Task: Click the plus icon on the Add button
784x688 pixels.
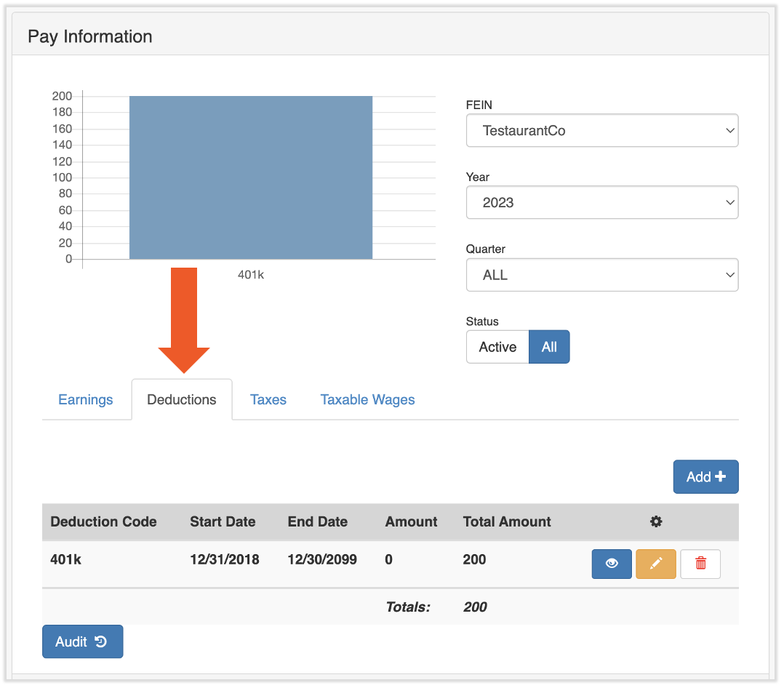Action: click(x=719, y=476)
